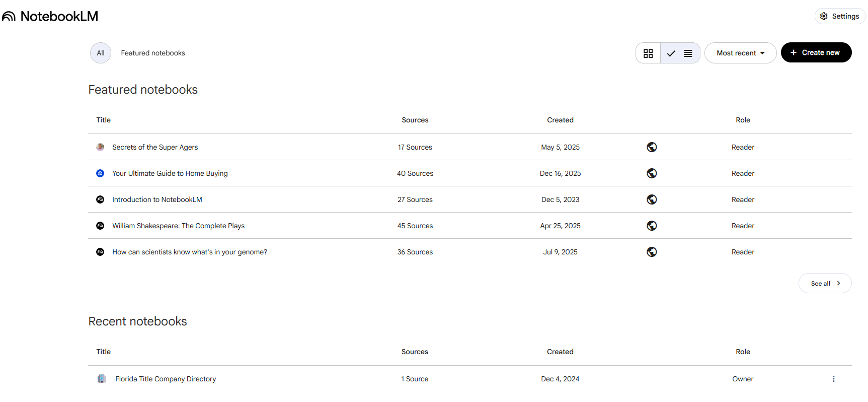868x402 pixels.
Task: Click the NotebookLM wordmark text
Action: click(59, 16)
